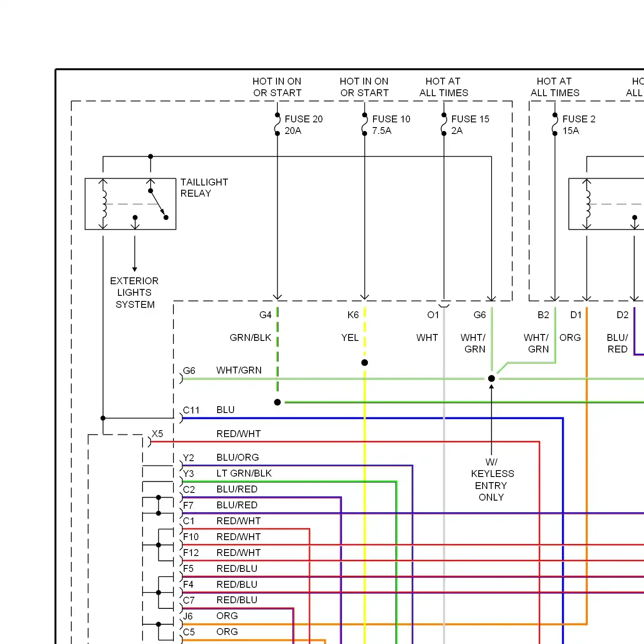Click the YEL wire color label
Screen dimensions: 644x644
tap(350, 337)
